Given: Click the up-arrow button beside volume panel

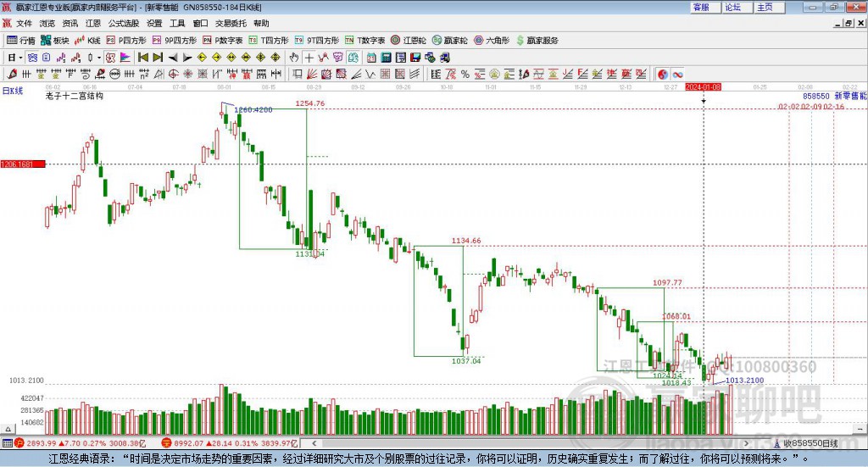Looking at the screenshot, I should pyautogui.click(x=8, y=429).
